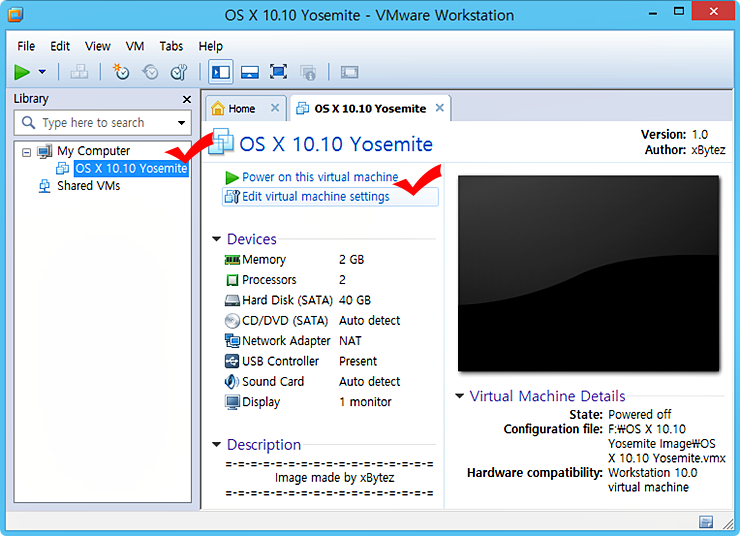Select Shared VMs in the library
The image size is (740, 536).
point(89,186)
